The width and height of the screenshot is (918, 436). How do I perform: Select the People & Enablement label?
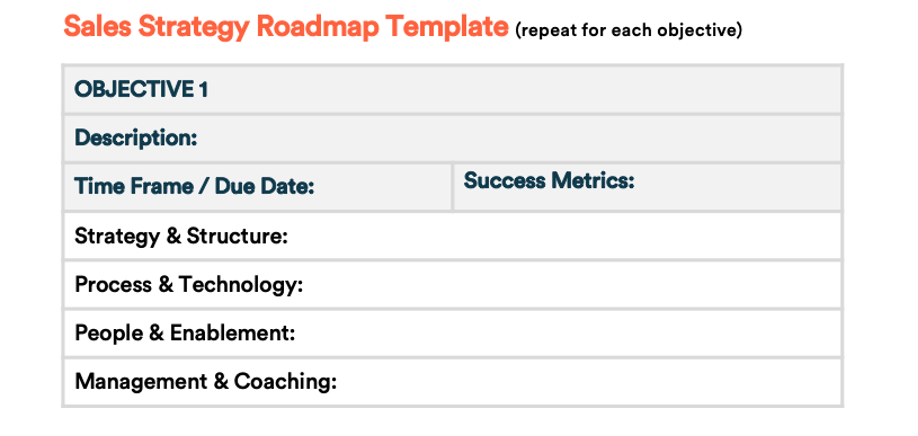click(x=185, y=333)
